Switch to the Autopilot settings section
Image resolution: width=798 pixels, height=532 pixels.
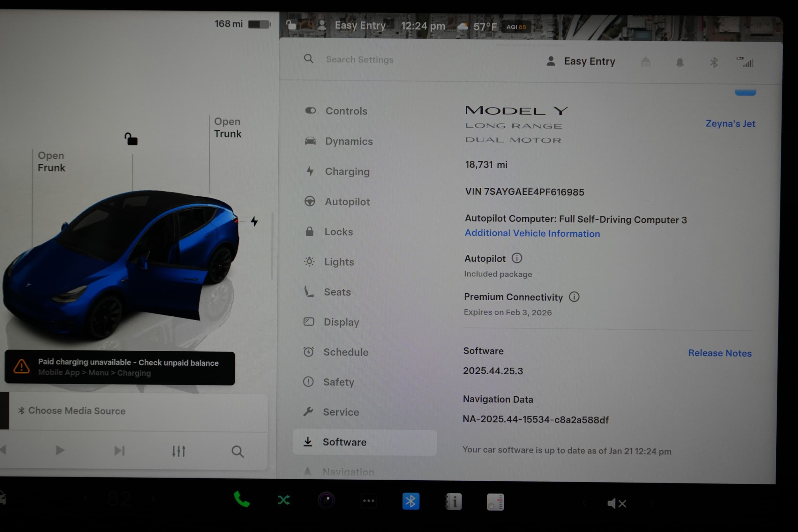pos(347,202)
